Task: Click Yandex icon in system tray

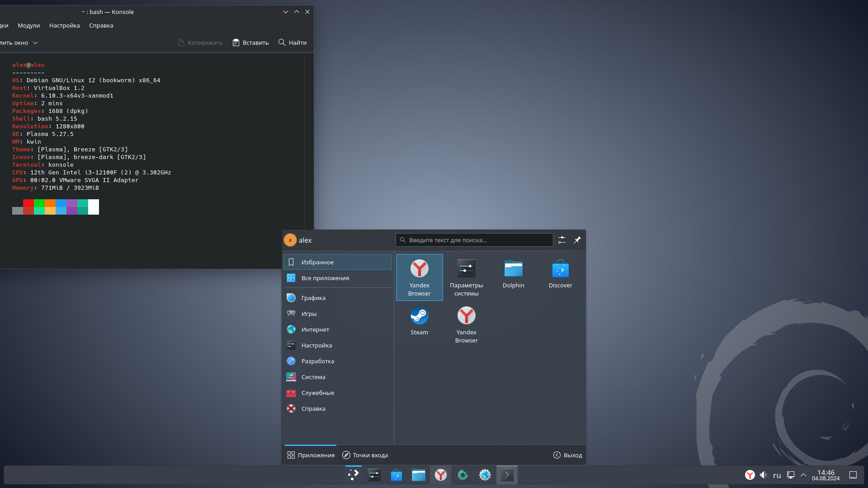Action: pos(750,475)
